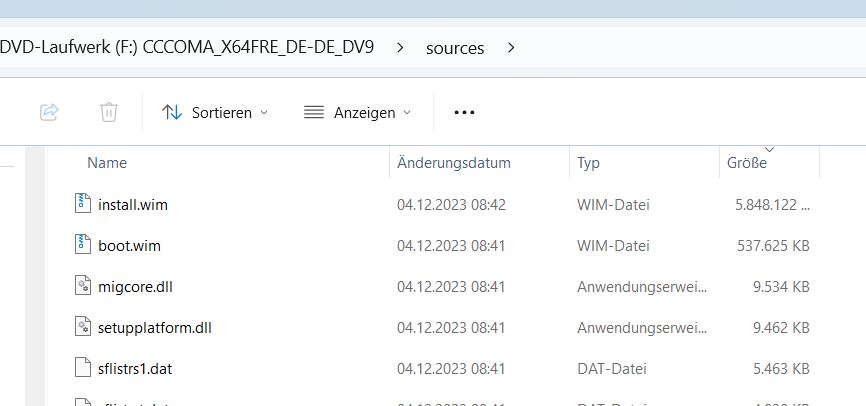Sort by Größe column header
This screenshot has height=406, width=866.
[x=746, y=163]
